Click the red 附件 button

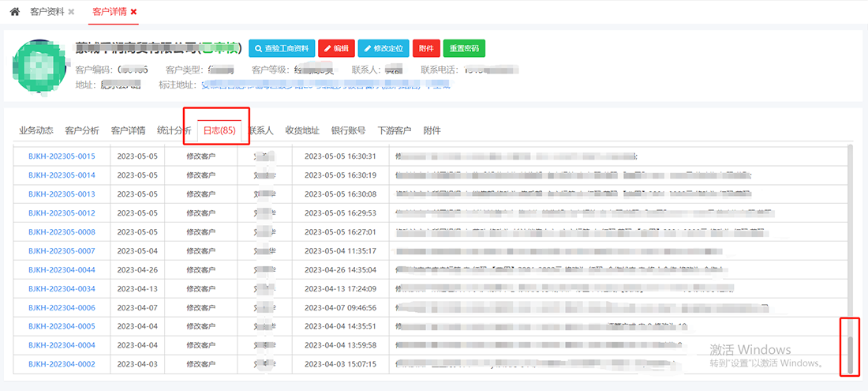tap(426, 48)
